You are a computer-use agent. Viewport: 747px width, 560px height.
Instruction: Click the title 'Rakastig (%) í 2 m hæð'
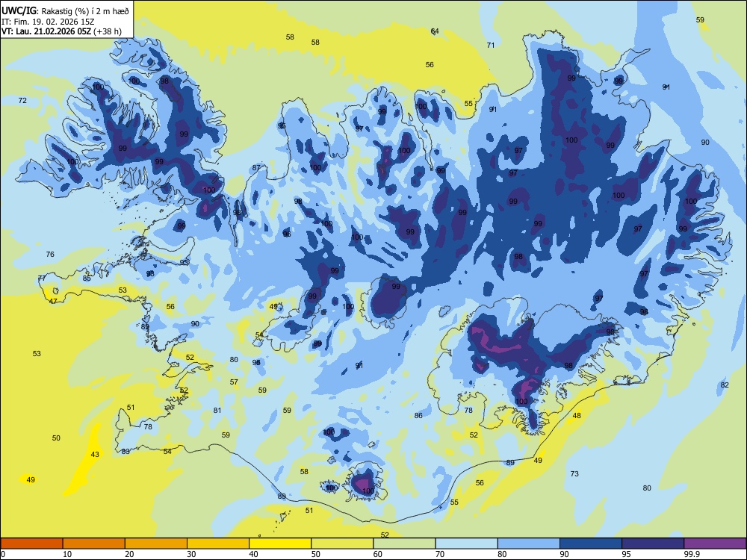tap(85, 11)
